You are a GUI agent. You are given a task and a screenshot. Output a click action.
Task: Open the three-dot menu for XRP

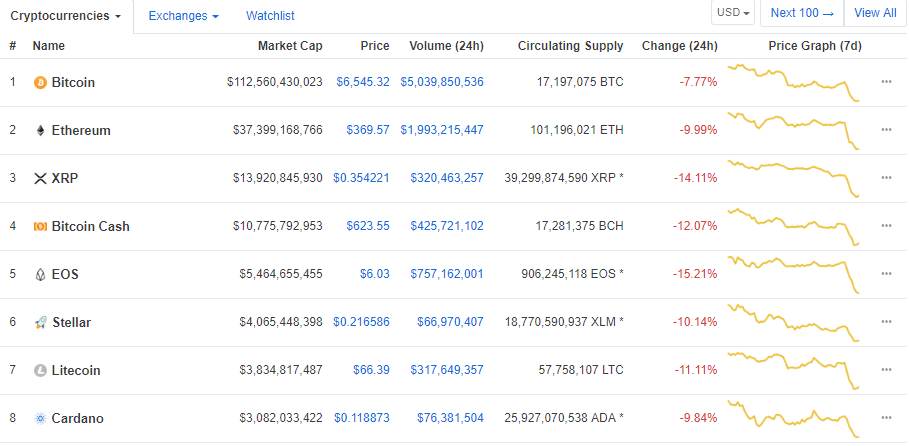[886, 178]
